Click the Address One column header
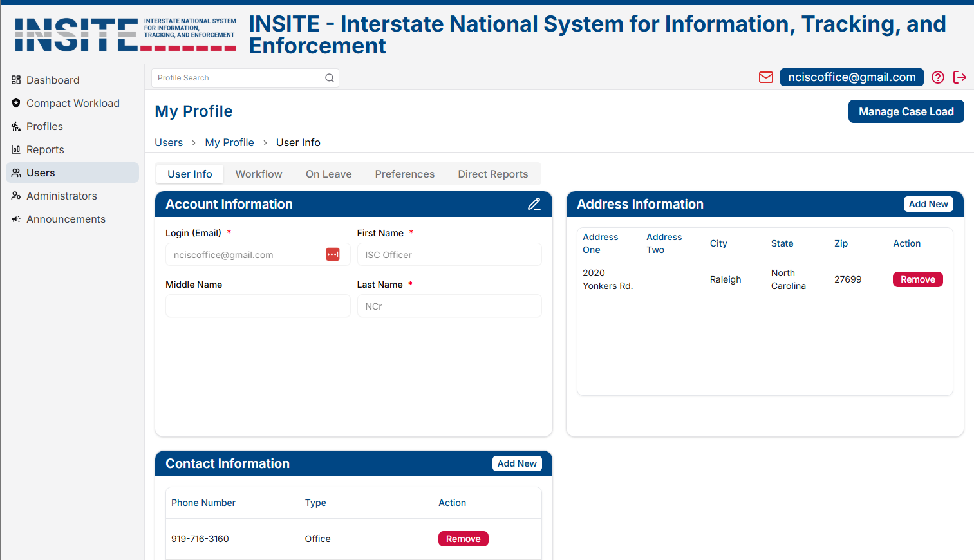Viewport: 974px width, 560px height. (x=600, y=243)
